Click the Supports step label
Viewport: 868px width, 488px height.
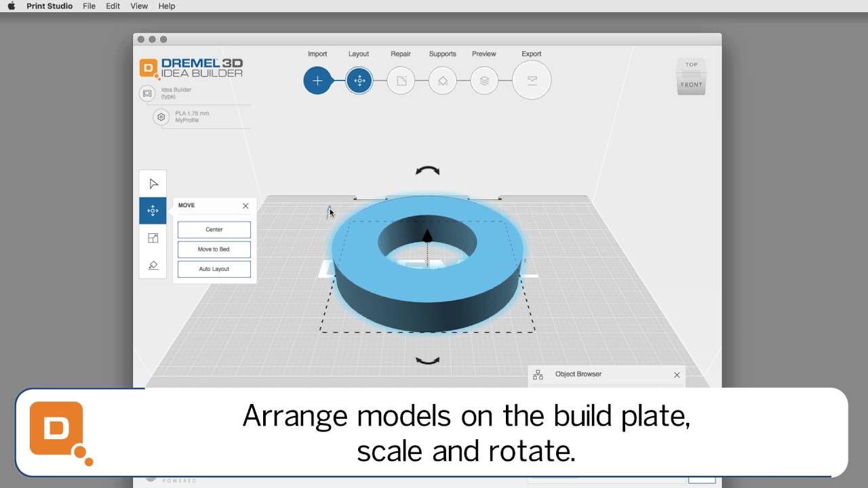(442, 54)
